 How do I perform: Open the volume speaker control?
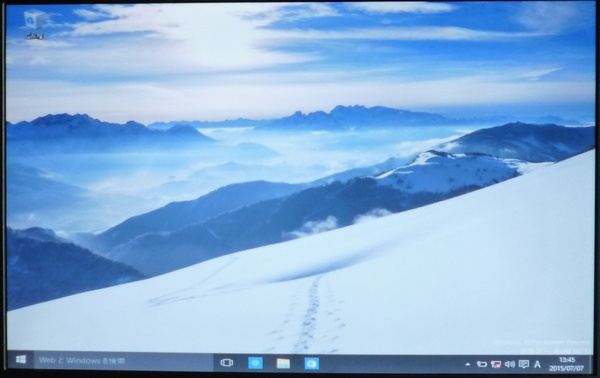(510, 364)
